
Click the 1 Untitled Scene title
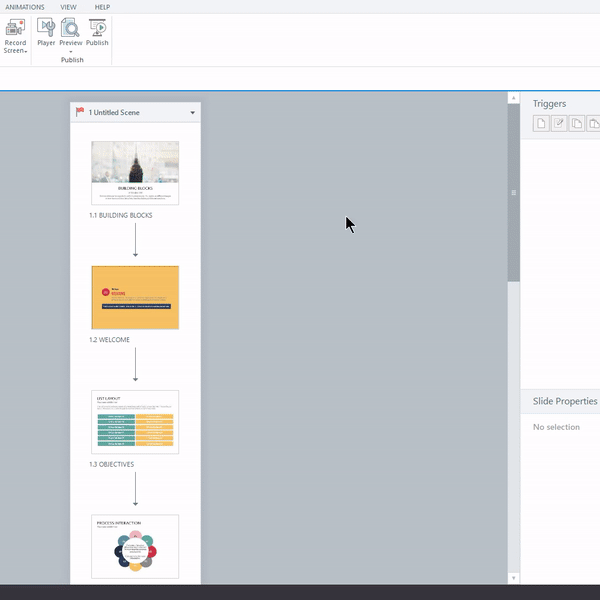click(x=114, y=112)
